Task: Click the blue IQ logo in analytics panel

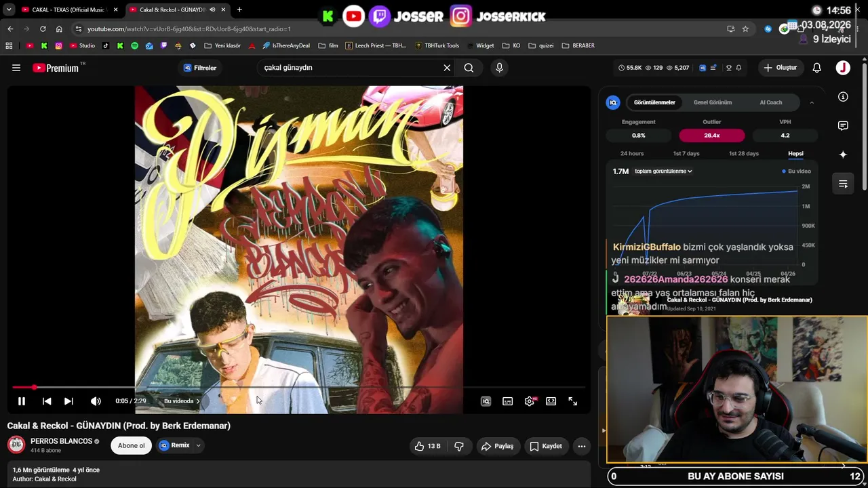Action: pyautogui.click(x=613, y=102)
